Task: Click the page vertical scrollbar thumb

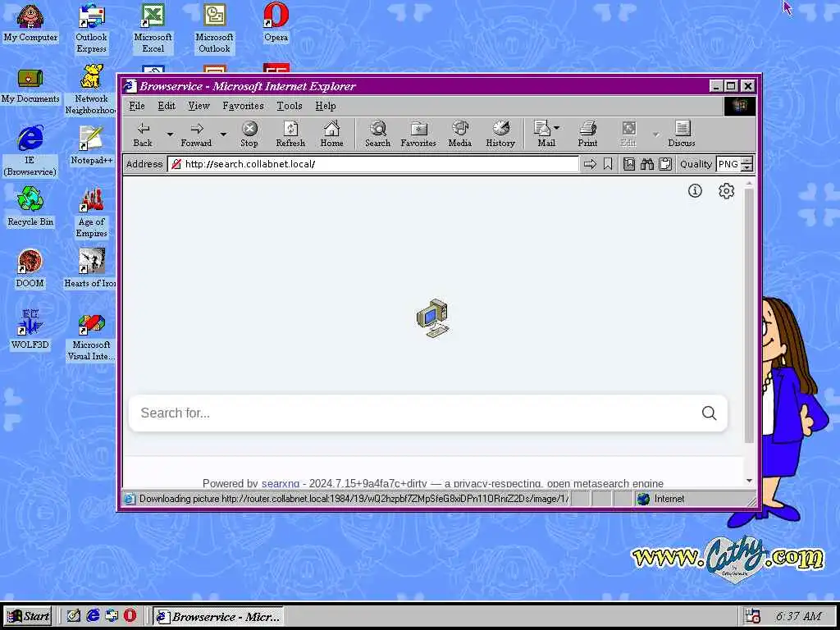Action: tap(749, 315)
